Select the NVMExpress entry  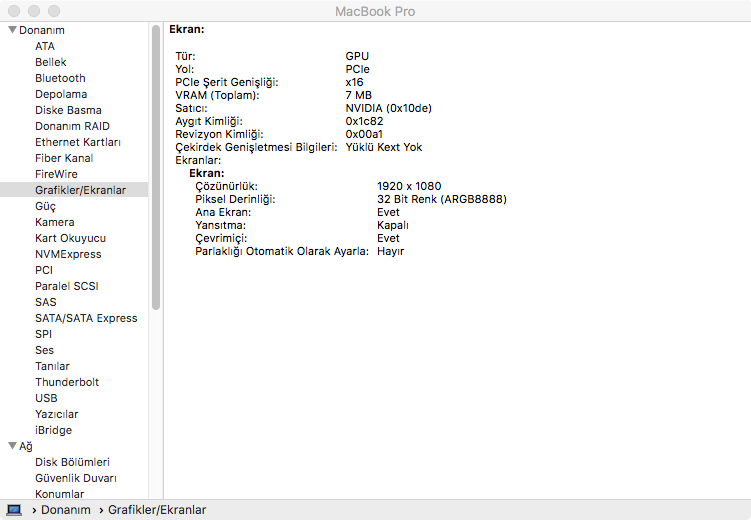pos(68,254)
